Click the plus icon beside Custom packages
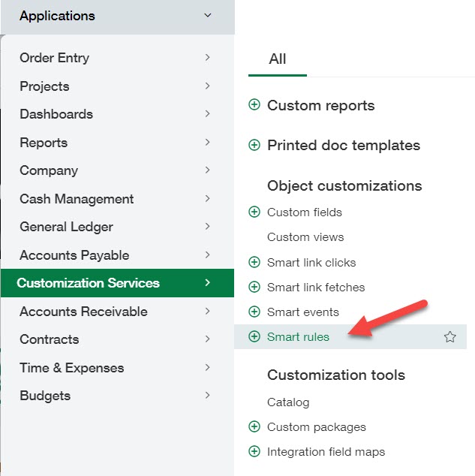The image size is (475, 476). 254,426
